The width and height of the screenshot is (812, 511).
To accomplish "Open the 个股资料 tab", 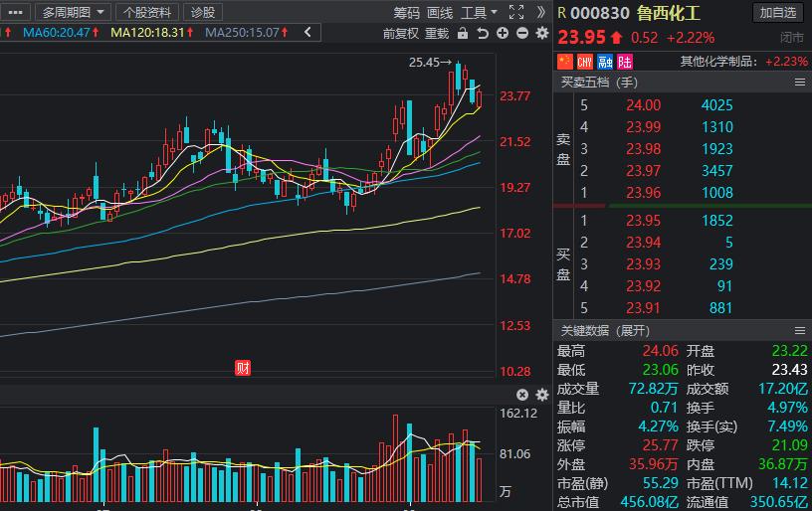I will point(147,12).
